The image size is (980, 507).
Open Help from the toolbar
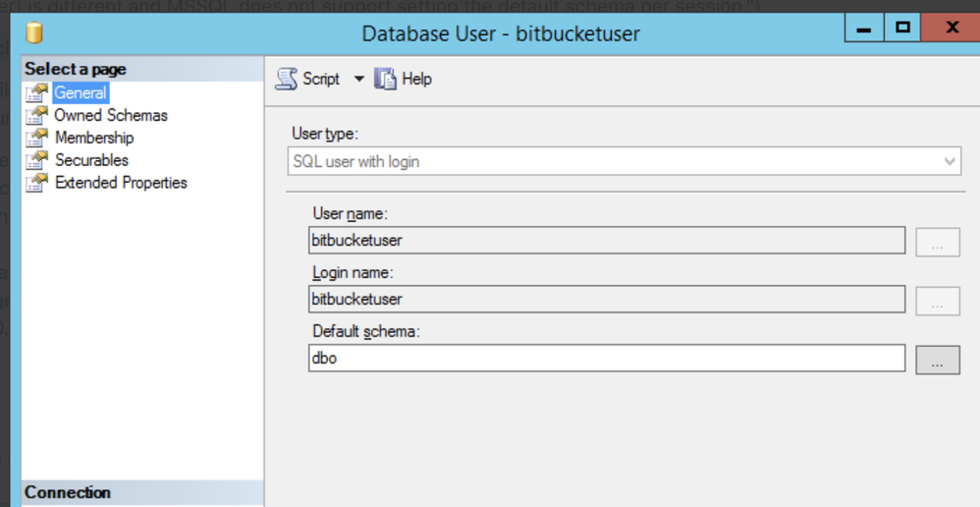click(x=416, y=79)
